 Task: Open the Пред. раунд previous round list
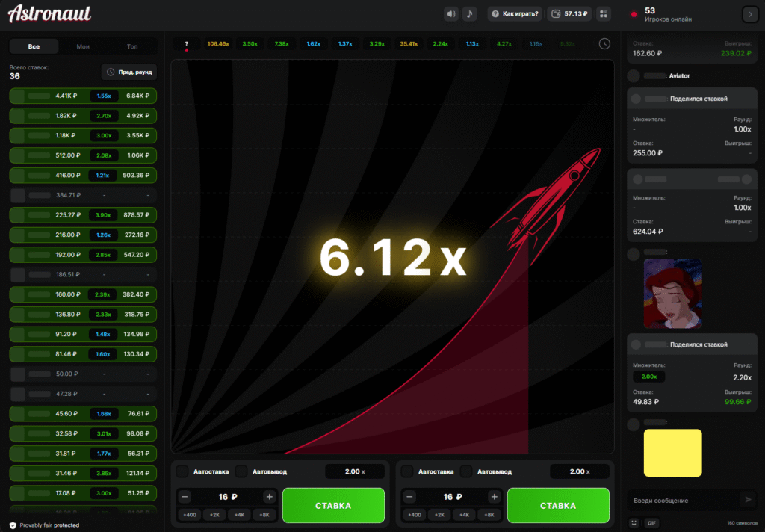click(x=130, y=72)
